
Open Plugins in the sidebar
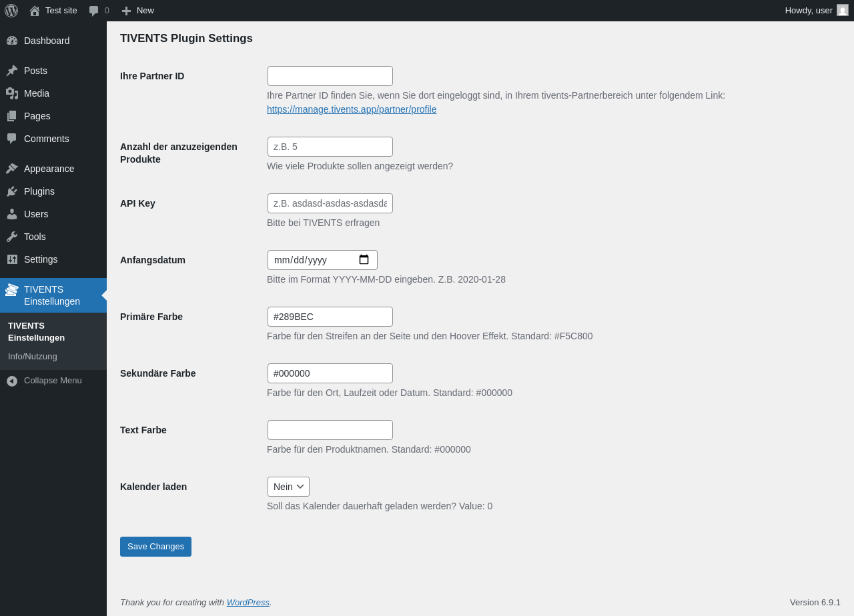click(x=53, y=191)
